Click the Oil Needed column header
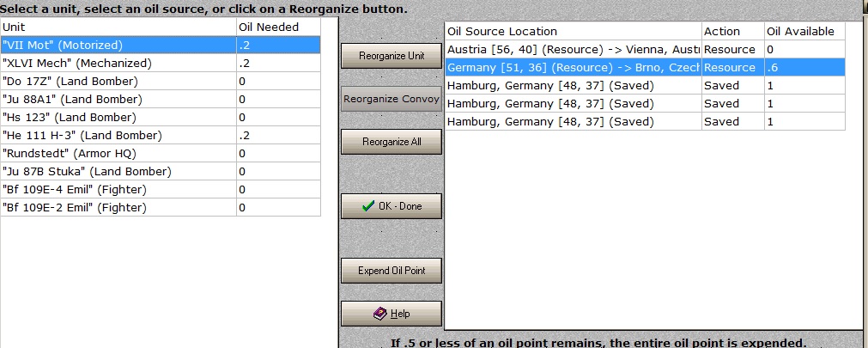 pyautogui.click(x=278, y=27)
